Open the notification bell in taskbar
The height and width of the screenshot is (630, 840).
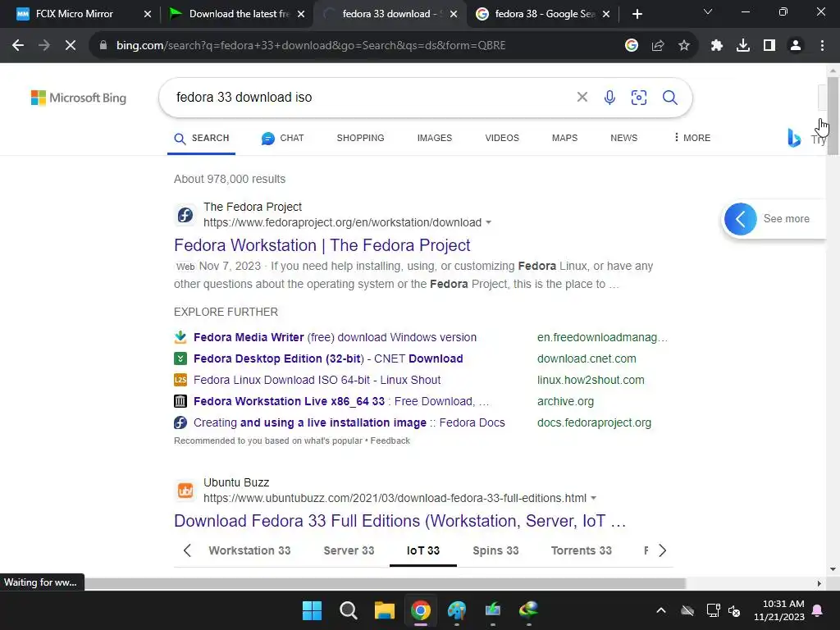click(x=818, y=610)
